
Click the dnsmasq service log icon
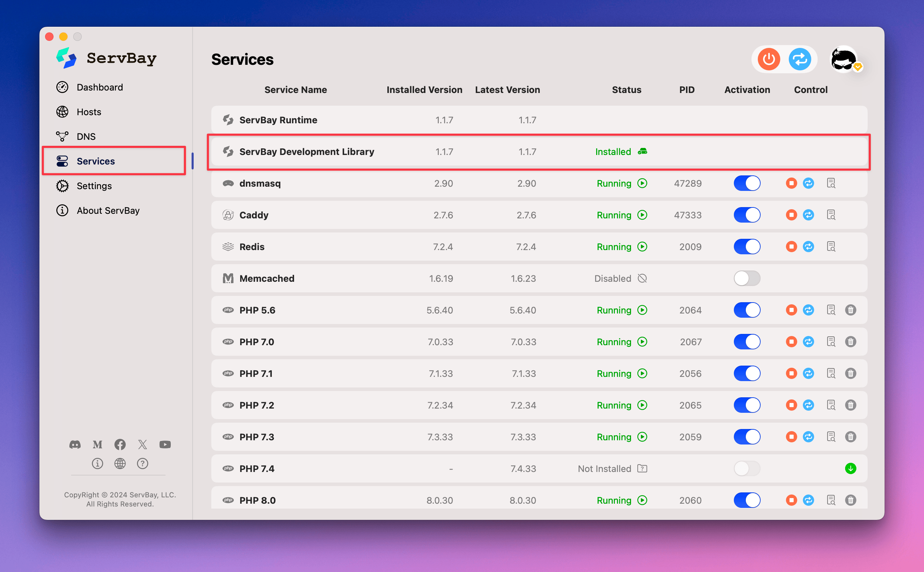tap(830, 184)
